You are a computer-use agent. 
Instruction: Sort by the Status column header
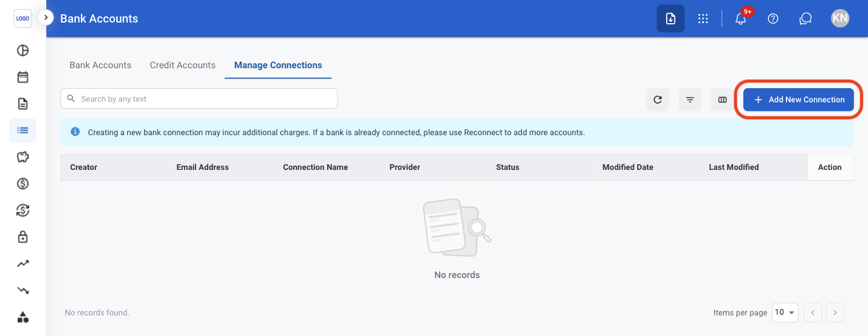coord(507,167)
